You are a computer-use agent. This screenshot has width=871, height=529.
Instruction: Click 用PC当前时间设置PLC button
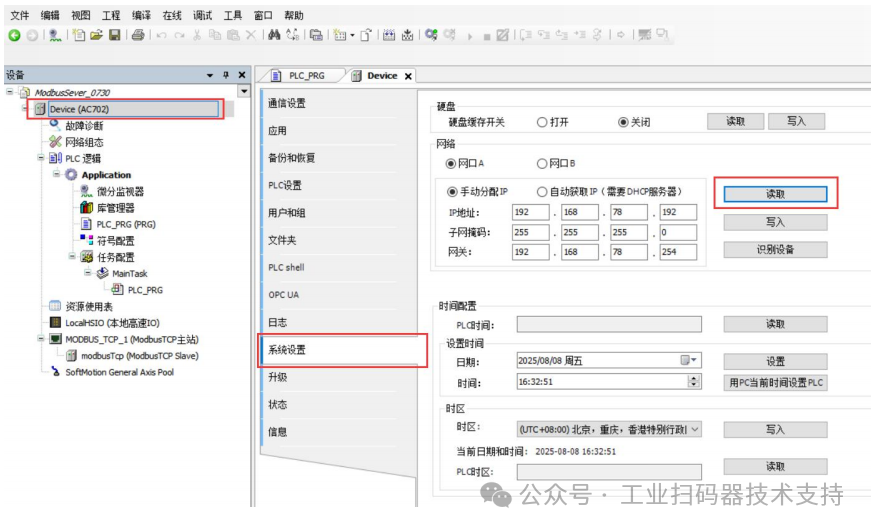pos(775,383)
